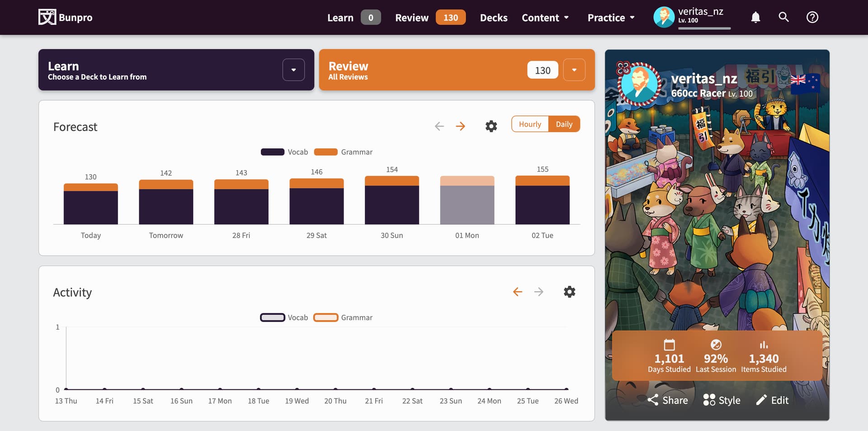Open Forecast settings gear
Screen dimensions: 868x431
[x=491, y=126]
